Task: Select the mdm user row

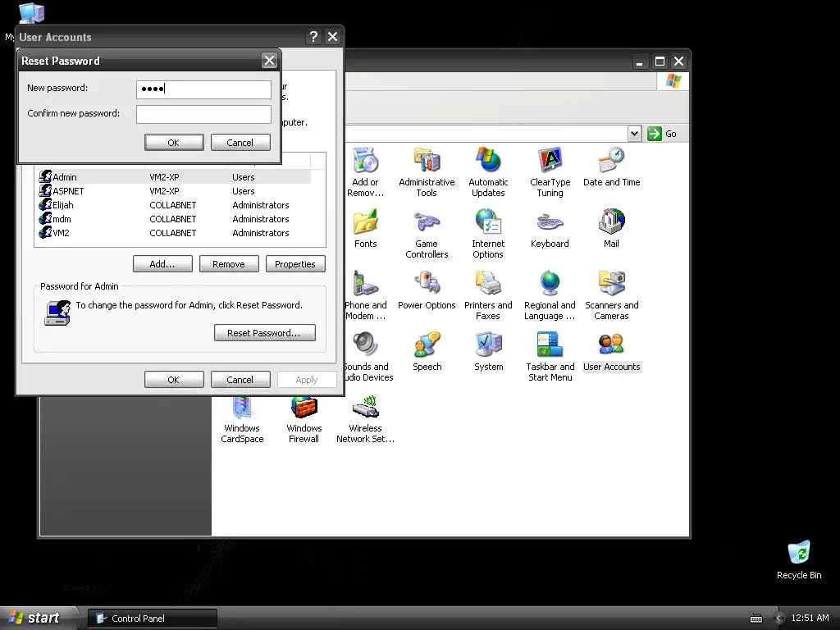Action: (175, 218)
